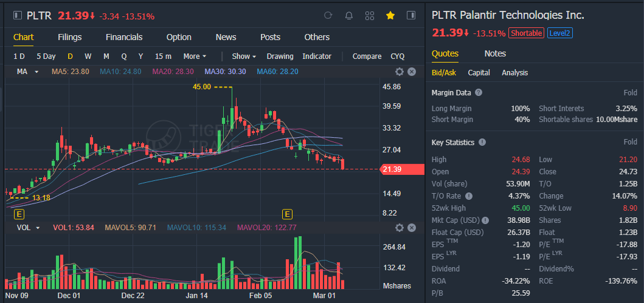Click the 52wk High value 45.00
The image size is (644, 303).
(x=519, y=208)
